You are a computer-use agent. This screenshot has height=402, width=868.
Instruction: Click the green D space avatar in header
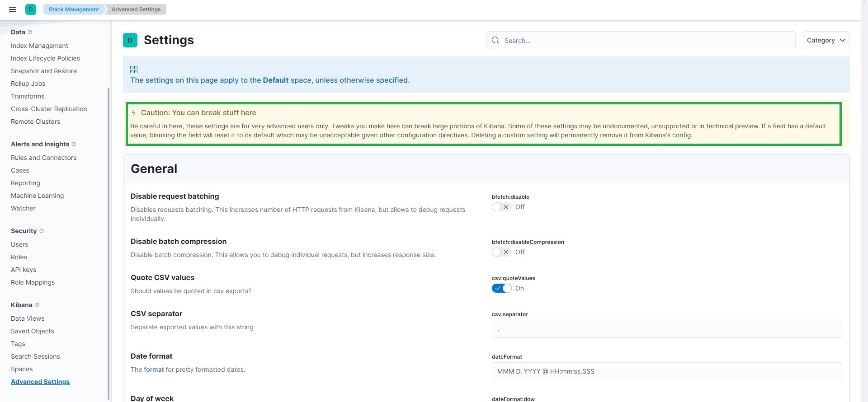(31, 9)
